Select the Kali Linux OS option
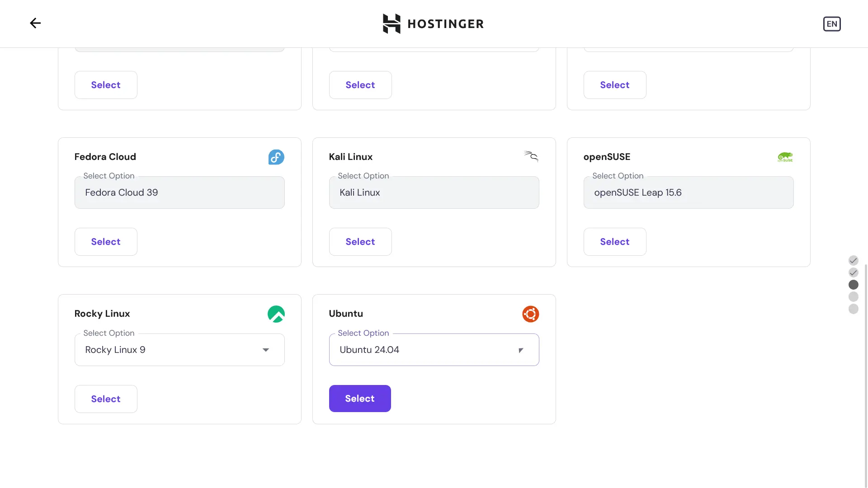The image size is (868, 488). (x=359, y=241)
